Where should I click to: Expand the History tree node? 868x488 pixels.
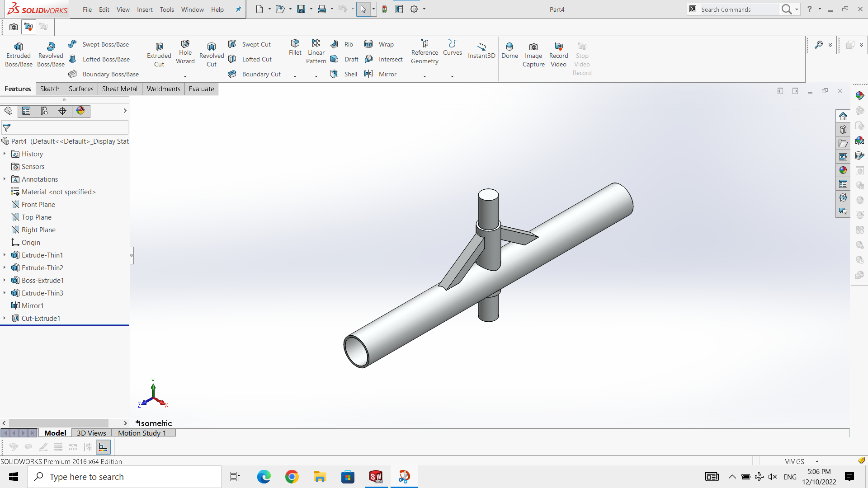5,154
